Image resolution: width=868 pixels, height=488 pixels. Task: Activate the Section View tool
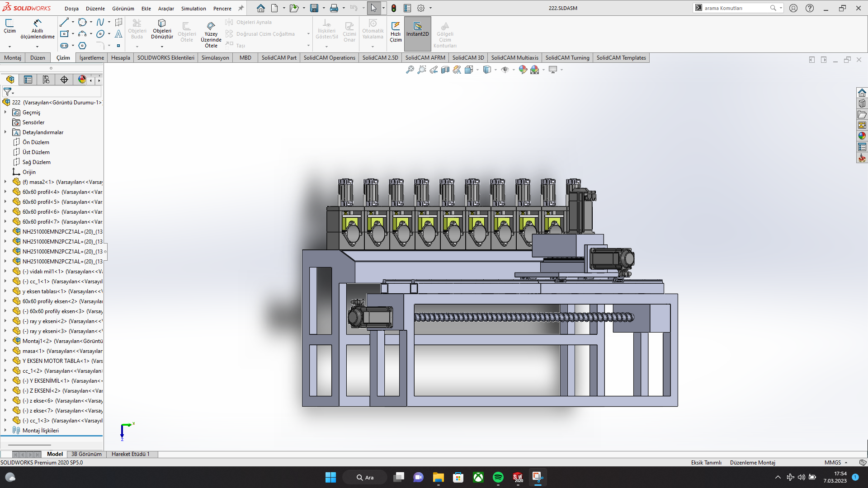pos(445,70)
